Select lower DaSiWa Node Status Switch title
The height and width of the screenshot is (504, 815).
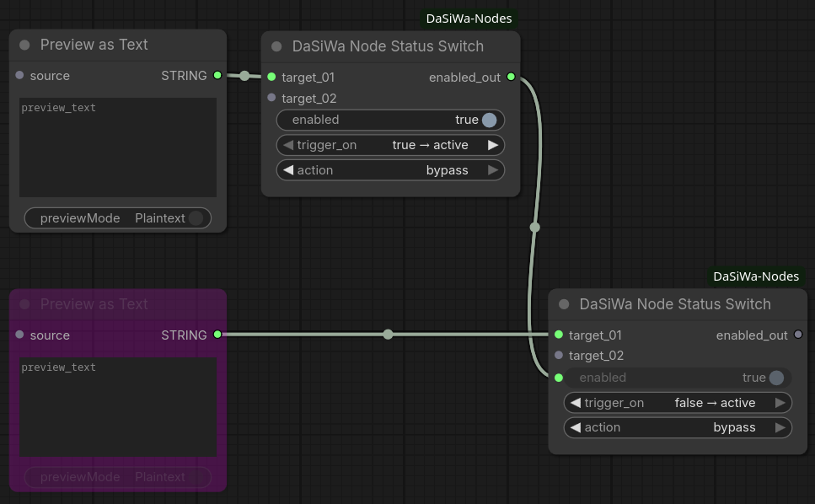(x=675, y=304)
